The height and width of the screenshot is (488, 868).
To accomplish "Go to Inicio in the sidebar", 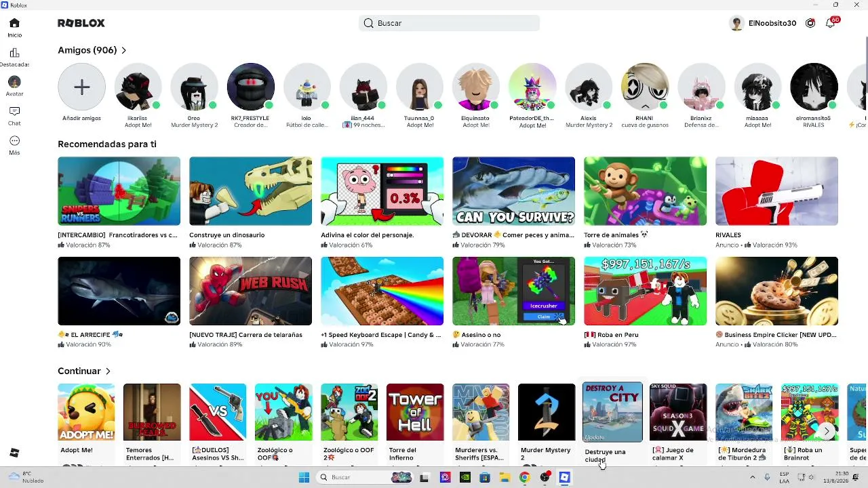I will click(14, 27).
